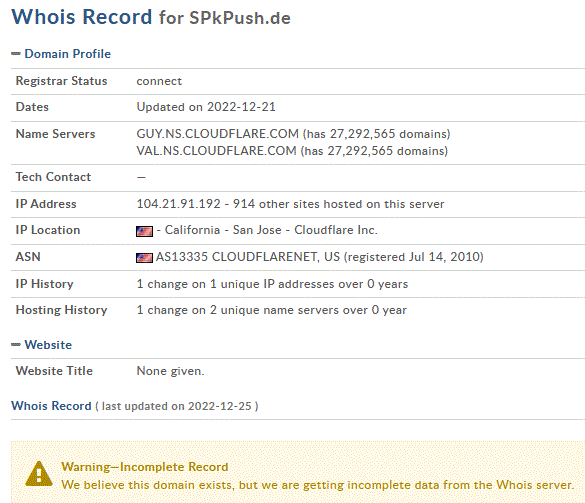Click the 104.21.91.192 IP address
This screenshot has height=503, width=585.
[x=179, y=204]
